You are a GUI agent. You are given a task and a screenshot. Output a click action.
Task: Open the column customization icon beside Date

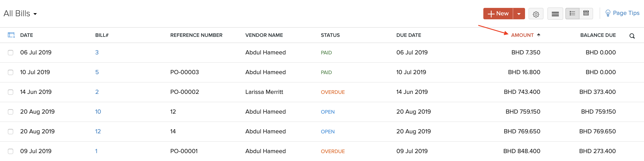[x=11, y=35]
